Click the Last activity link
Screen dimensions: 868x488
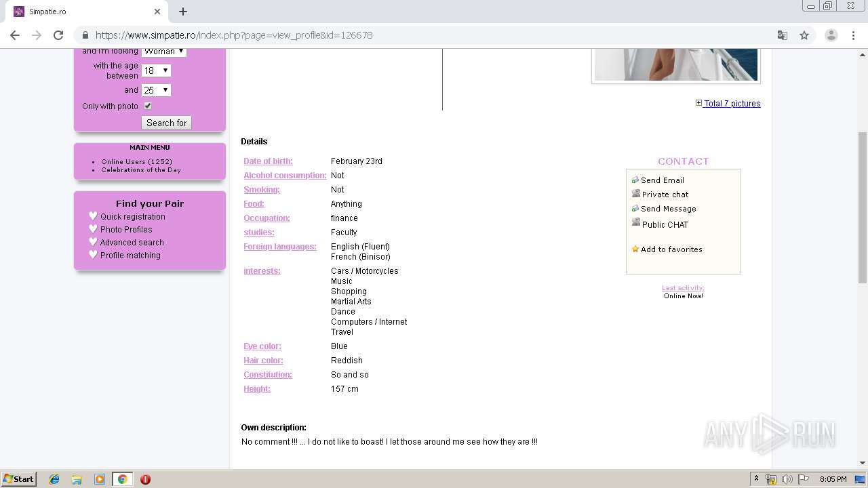point(683,287)
